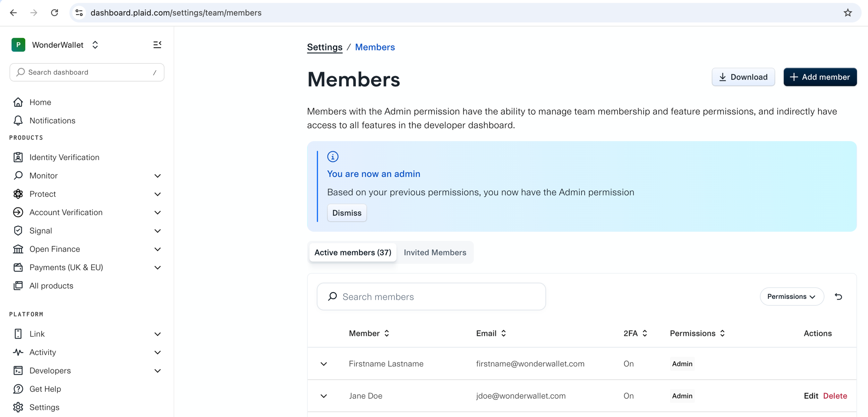Click the Open Finance bank icon

[18, 249]
